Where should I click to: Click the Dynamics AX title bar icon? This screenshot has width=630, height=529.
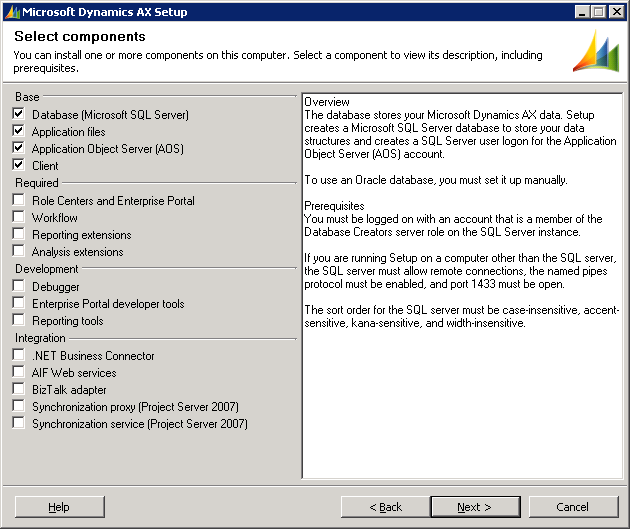12,12
